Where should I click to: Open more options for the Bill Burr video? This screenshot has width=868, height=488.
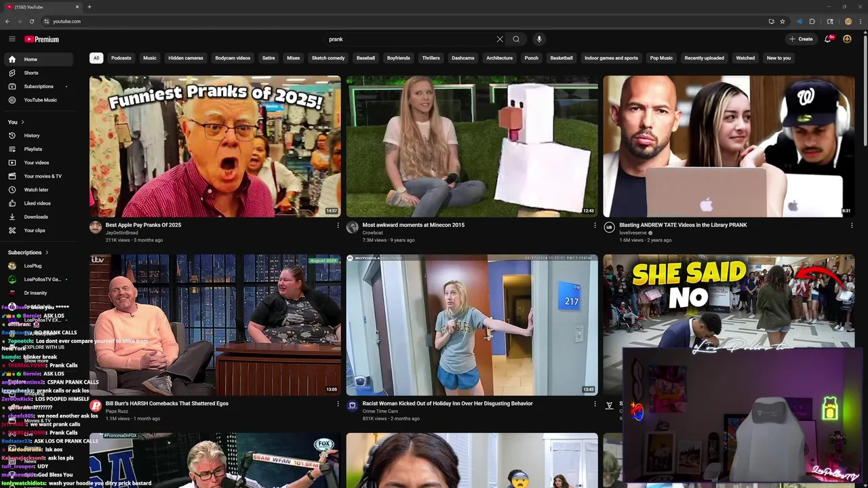[338, 403]
